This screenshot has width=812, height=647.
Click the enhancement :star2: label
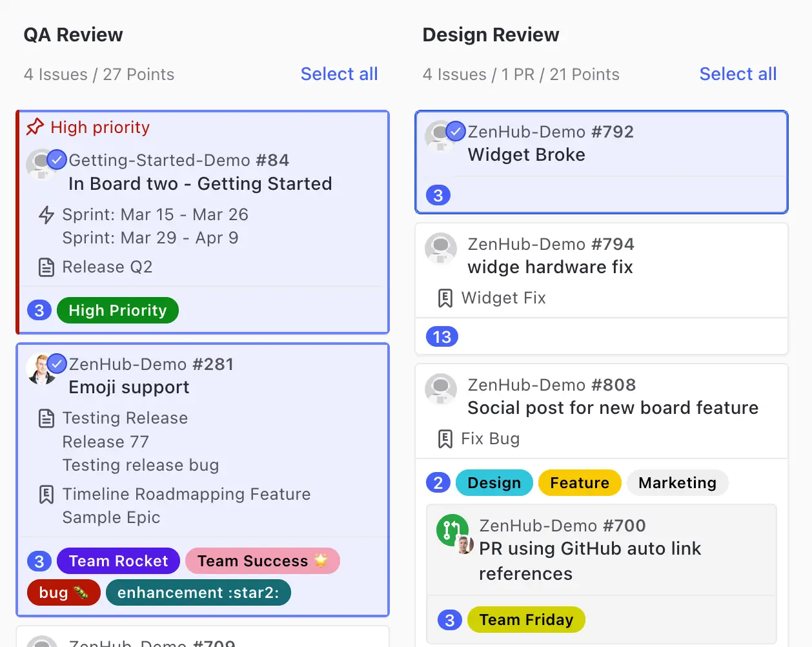tap(198, 593)
